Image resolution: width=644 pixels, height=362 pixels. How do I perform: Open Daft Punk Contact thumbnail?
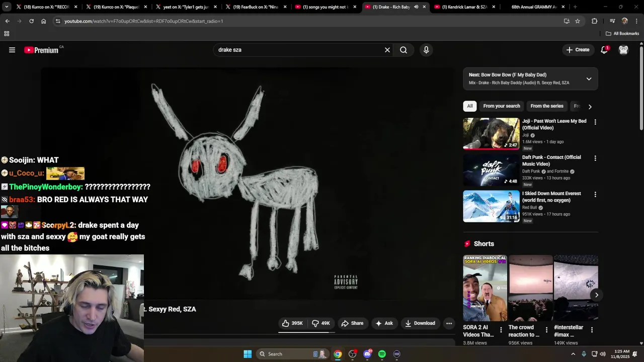[x=491, y=170]
